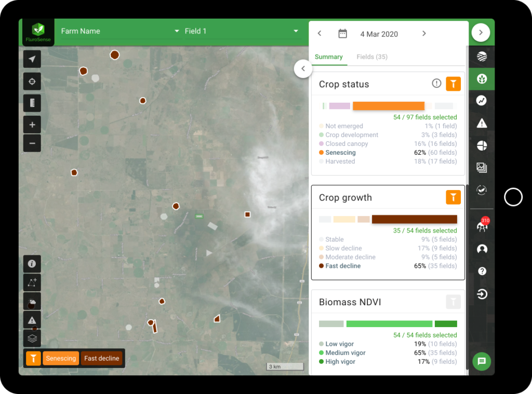Click the filter icon in bottom bar

pyautogui.click(x=34, y=358)
